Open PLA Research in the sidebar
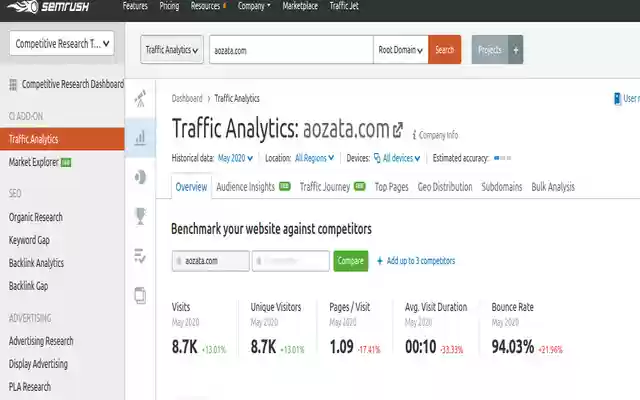The height and width of the screenshot is (400, 640). (x=30, y=387)
